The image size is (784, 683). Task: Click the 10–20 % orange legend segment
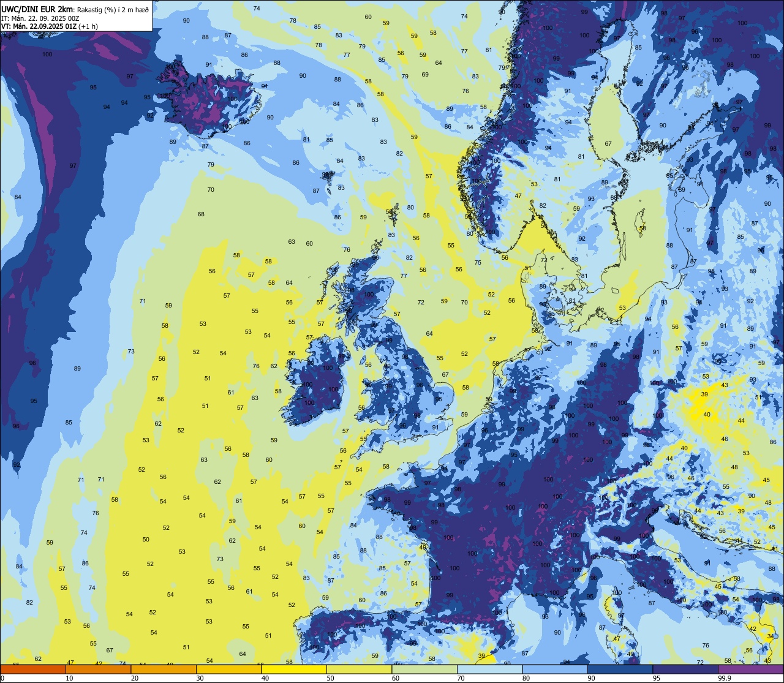click(x=98, y=670)
